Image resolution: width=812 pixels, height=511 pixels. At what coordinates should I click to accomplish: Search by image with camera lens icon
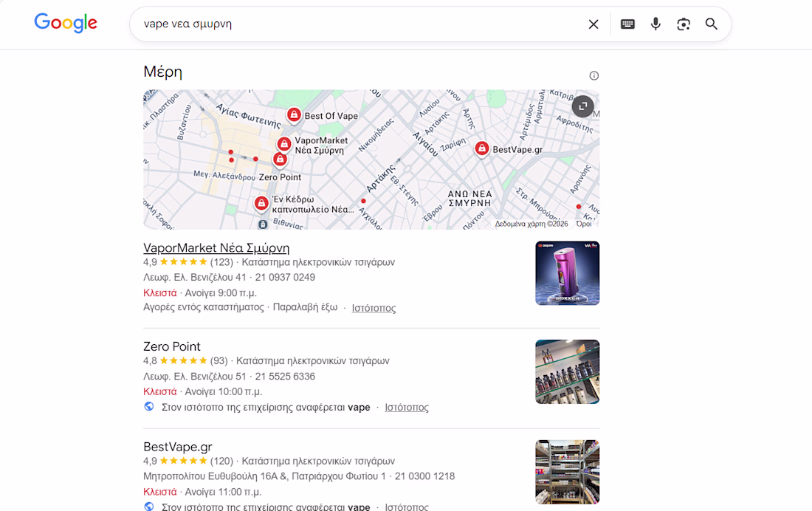[x=684, y=24]
